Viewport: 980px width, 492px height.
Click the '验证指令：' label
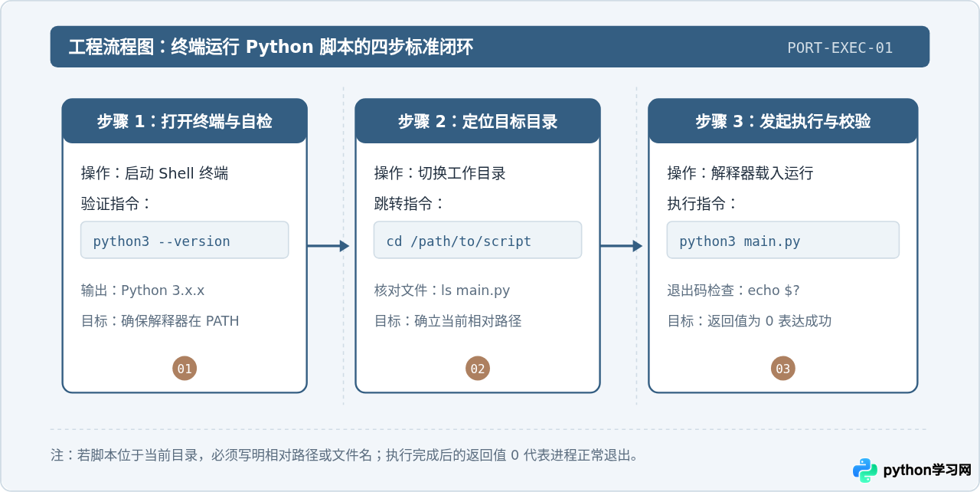tap(116, 204)
